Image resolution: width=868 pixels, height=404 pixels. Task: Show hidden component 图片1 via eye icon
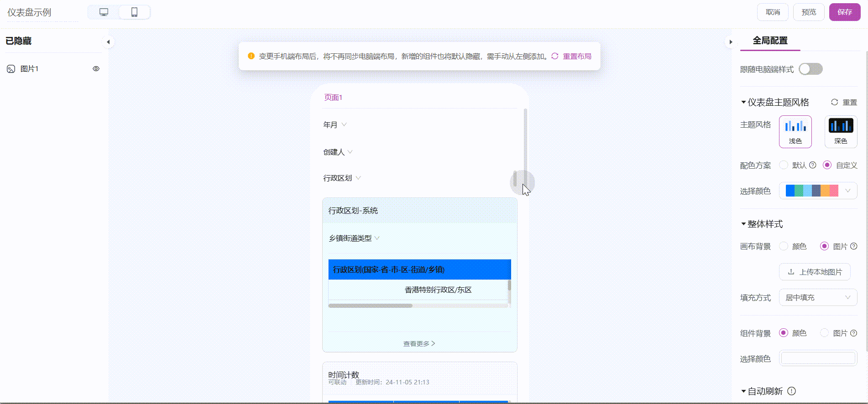(x=96, y=69)
